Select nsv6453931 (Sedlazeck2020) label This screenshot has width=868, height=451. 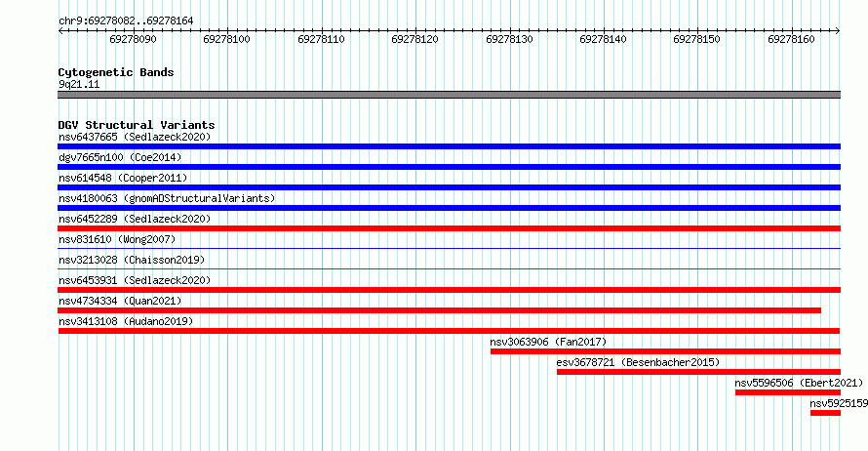(135, 280)
